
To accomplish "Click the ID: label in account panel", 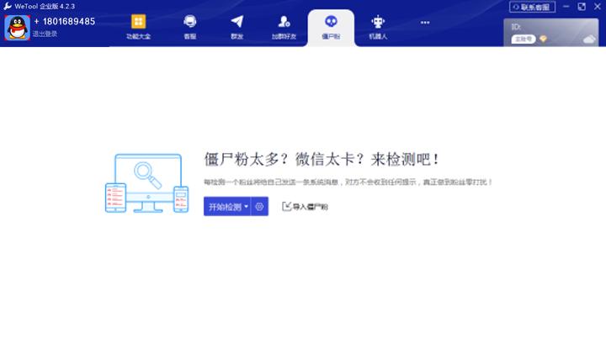I will 516,27.
